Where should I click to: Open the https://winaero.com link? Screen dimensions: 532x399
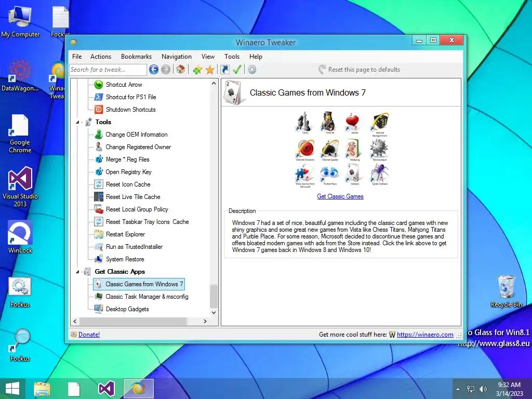click(425, 335)
